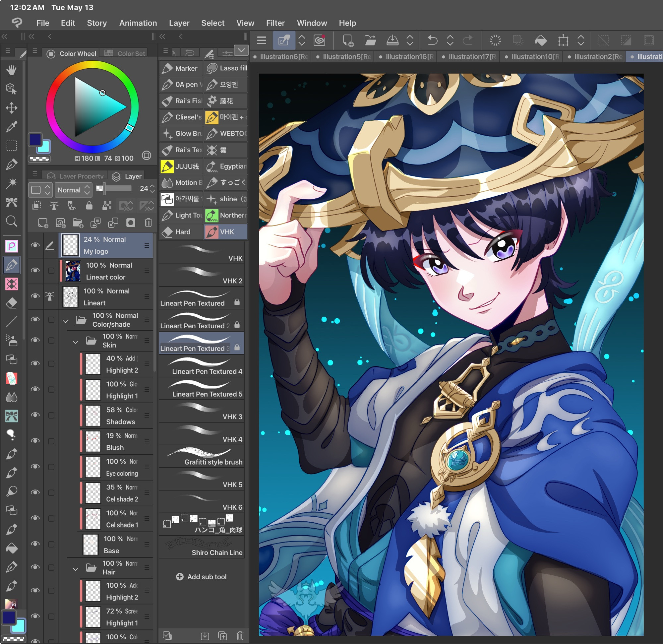663x644 pixels.
Task: Hide the My logo layer
Action: tap(35, 245)
